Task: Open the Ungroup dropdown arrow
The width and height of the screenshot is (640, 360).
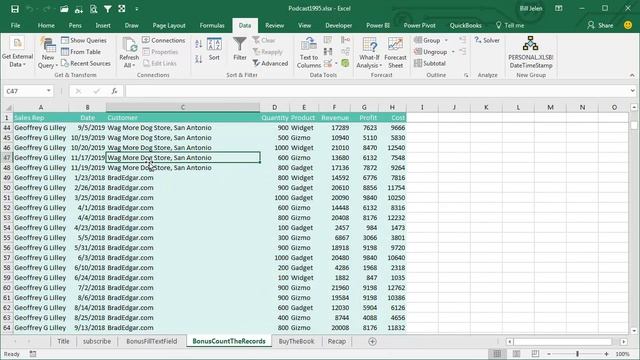Action: tap(453, 52)
